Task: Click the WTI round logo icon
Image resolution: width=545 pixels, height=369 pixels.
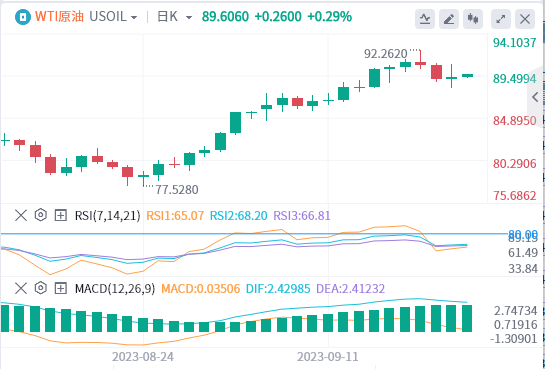Action: click(x=23, y=17)
